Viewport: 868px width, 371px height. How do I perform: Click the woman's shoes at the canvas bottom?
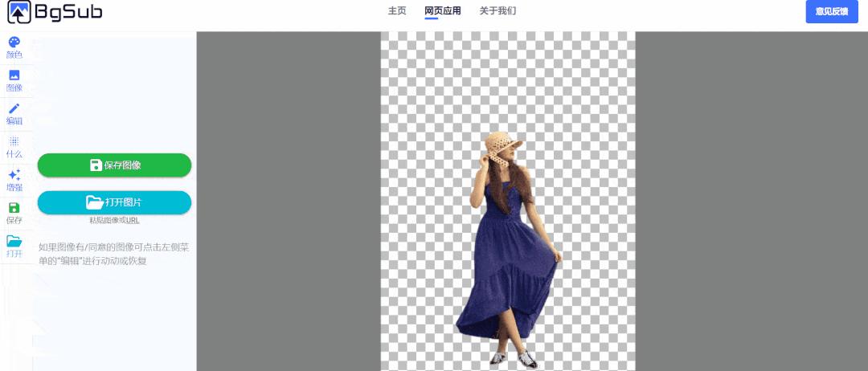(x=526, y=359)
